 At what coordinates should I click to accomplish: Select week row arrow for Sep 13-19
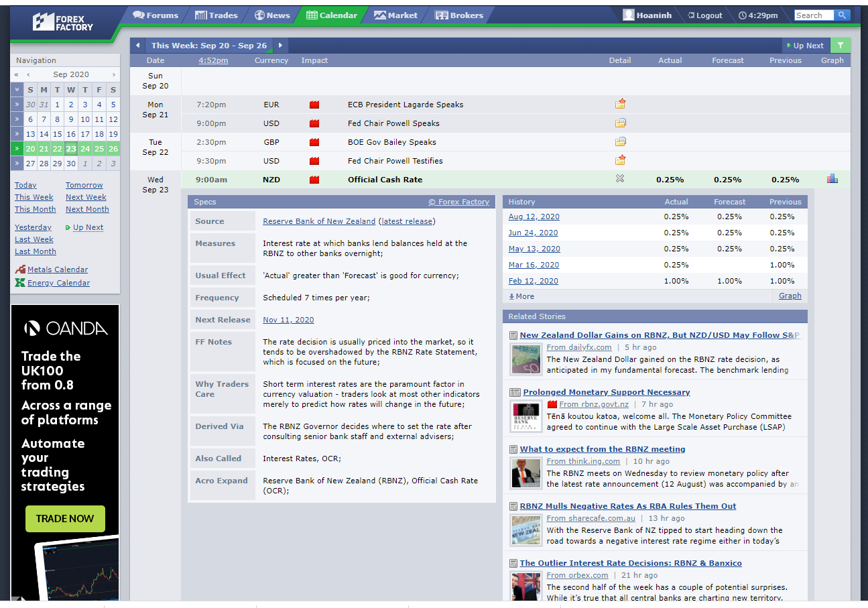17,134
